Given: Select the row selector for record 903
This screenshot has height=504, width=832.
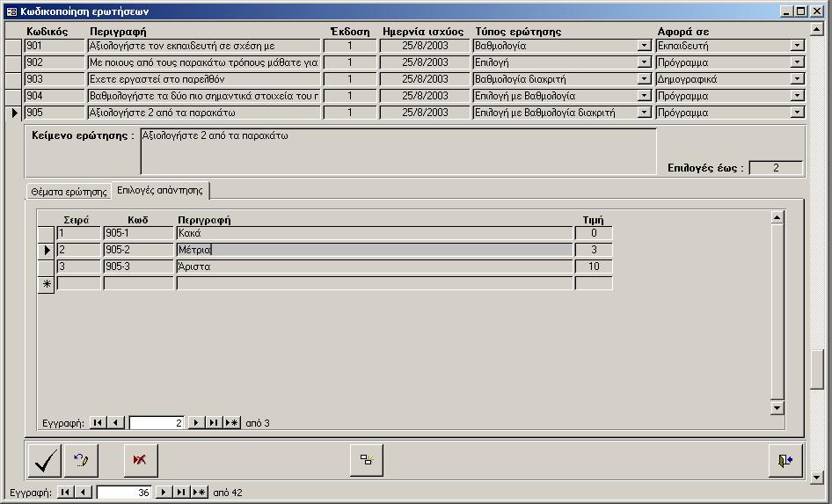Looking at the screenshot, I should coord(13,79).
